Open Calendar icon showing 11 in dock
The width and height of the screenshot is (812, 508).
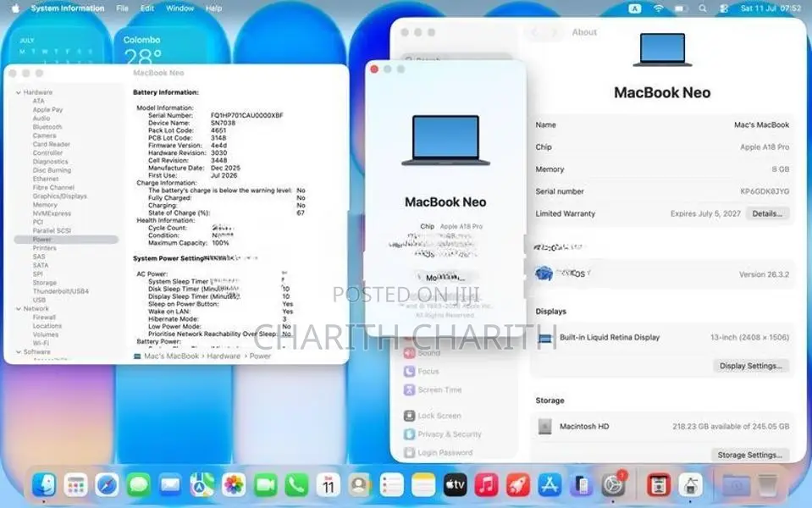click(329, 485)
